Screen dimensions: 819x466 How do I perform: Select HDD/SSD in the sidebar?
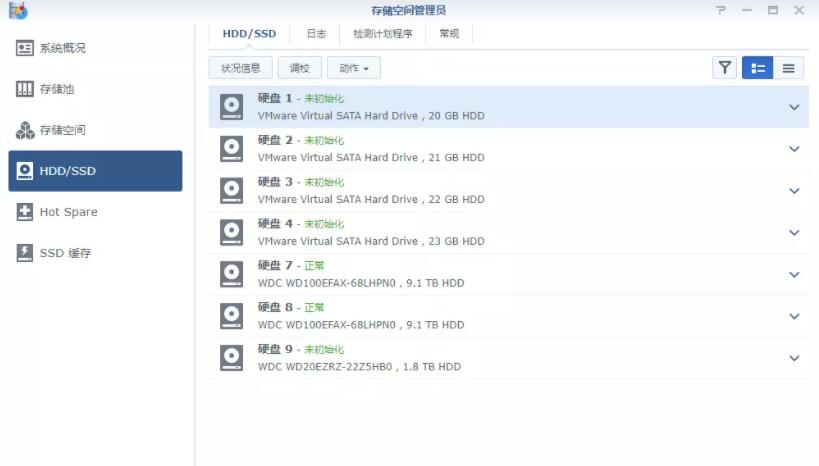point(95,171)
